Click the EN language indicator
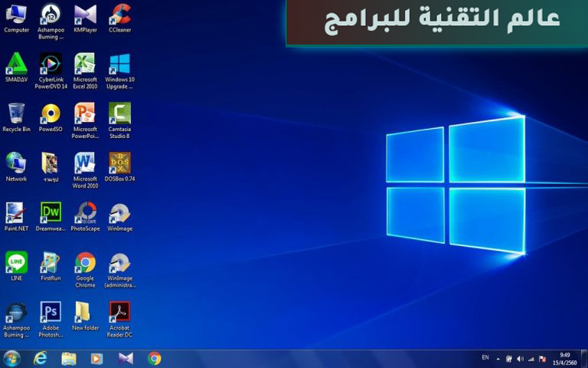 [485, 357]
